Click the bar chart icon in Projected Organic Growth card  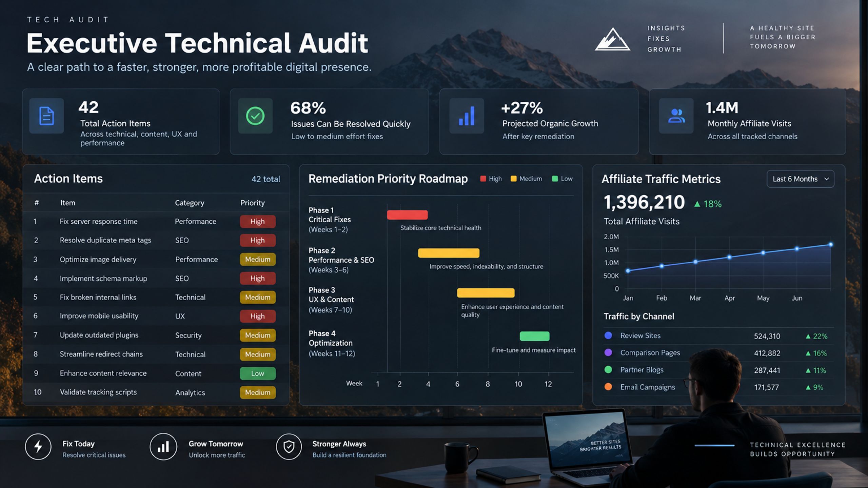[467, 116]
